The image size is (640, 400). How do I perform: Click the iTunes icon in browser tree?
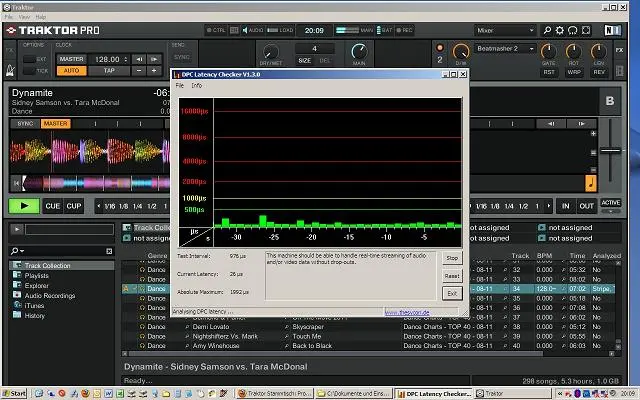(x=16, y=305)
